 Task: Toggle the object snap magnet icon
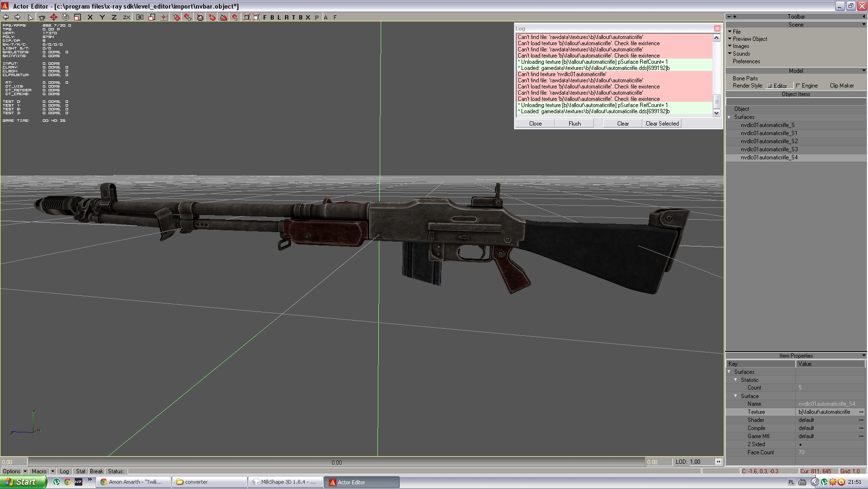(x=176, y=17)
